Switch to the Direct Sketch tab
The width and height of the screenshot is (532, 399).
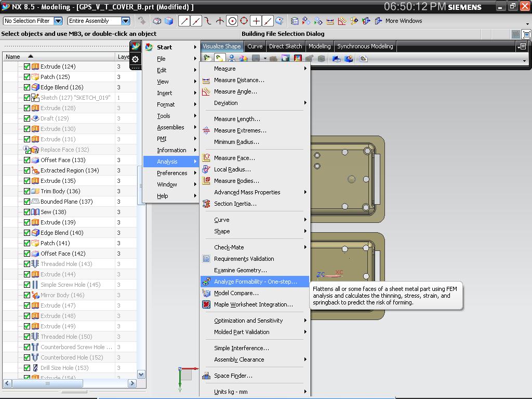tap(285, 46)
